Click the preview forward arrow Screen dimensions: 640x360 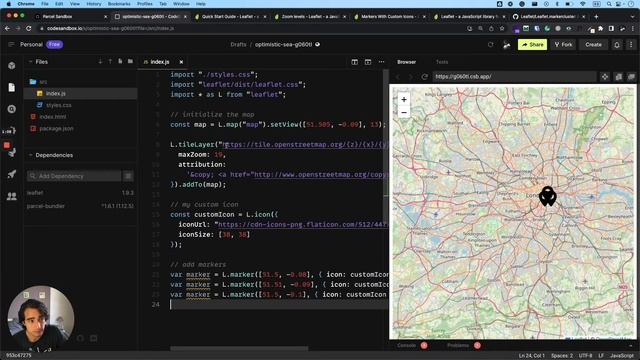click(411, 77)
